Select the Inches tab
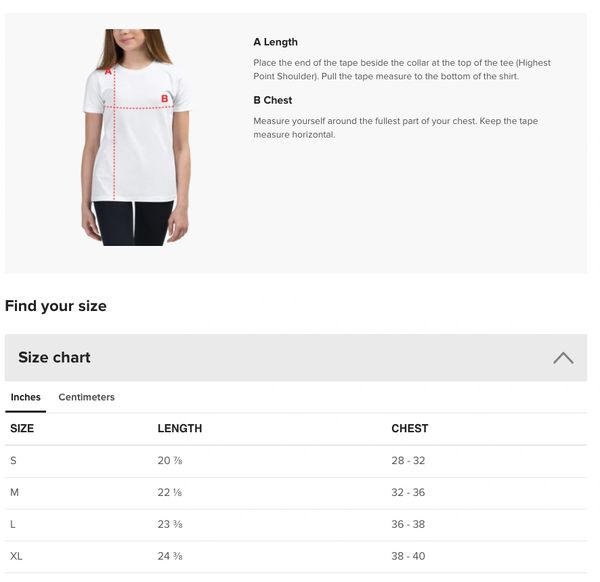The image size is (600, 582). pyautogui.click(x=26, y=397)
